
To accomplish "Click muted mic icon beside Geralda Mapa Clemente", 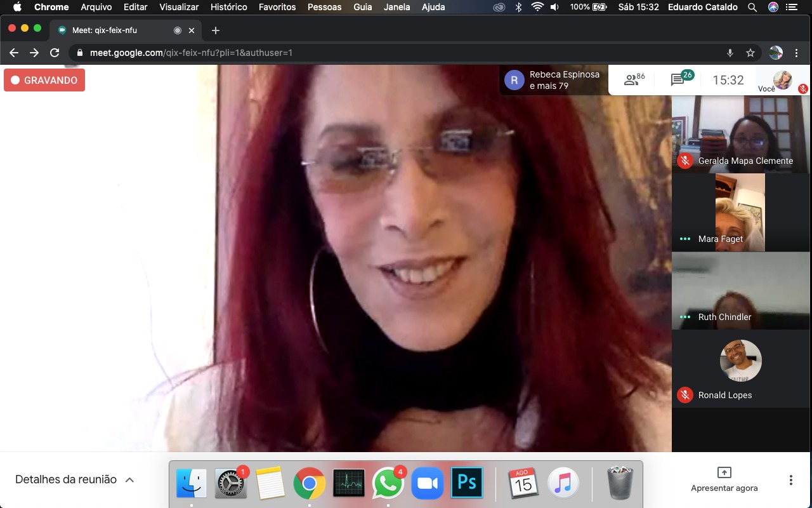I will coord(684,161).
